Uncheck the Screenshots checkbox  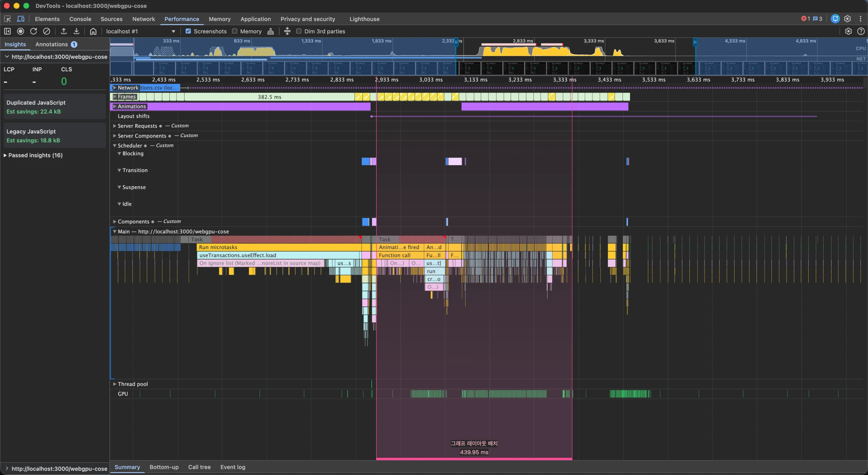coord(188,31)
